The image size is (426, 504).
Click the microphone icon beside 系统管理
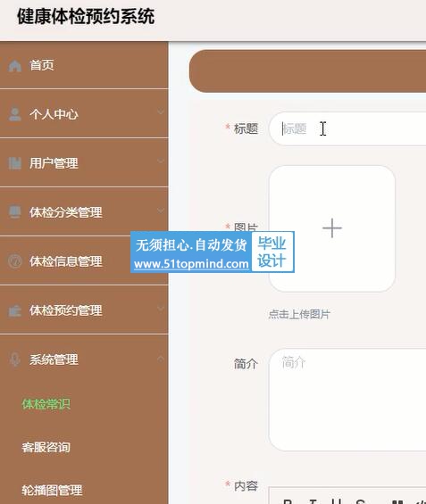pos(15,359)
